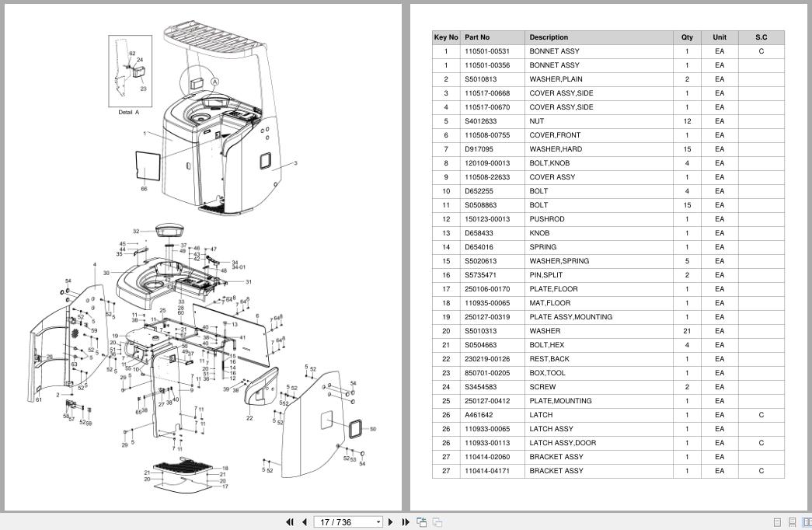Select part number A461642
This screenshot has height=530, width=812.
click(x=479, y=415)
